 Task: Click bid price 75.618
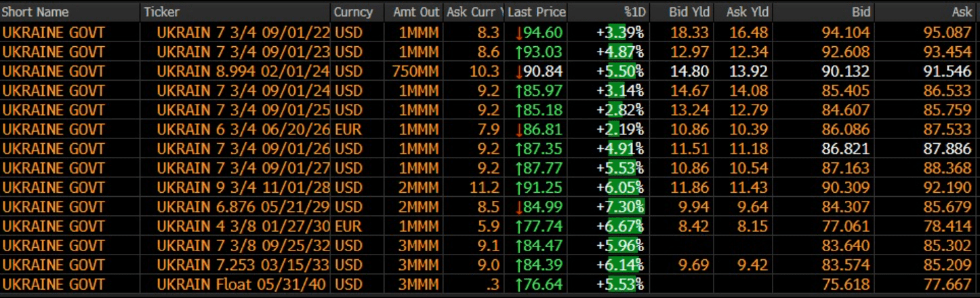click(847, 284)
